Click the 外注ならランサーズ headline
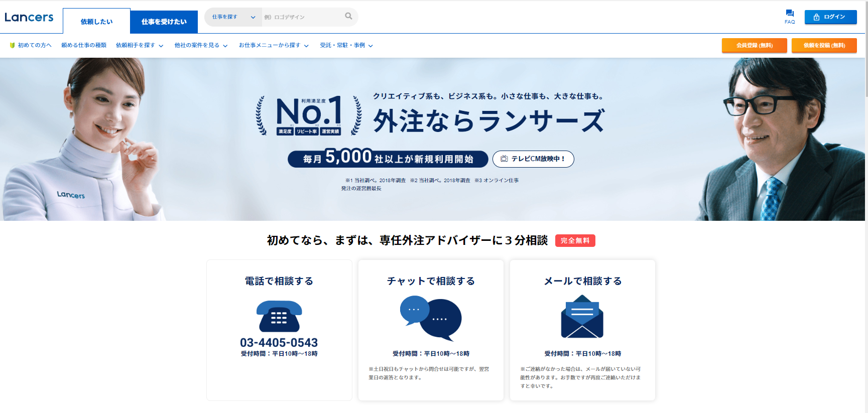The width and height of the screenshot is (868, 413). [x=489, y=120]
